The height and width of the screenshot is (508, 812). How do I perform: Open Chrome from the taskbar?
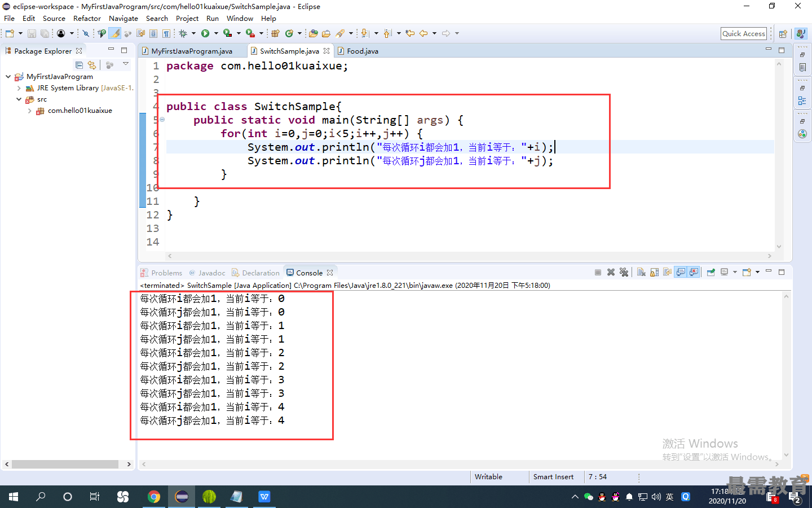(154, 497)
